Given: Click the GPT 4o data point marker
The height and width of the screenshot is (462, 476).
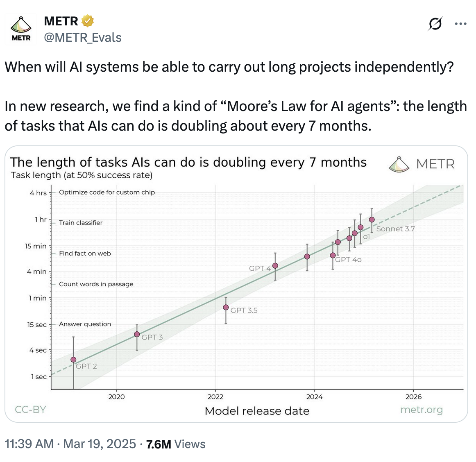Looking at the screenshot, I should click(333, 255).
